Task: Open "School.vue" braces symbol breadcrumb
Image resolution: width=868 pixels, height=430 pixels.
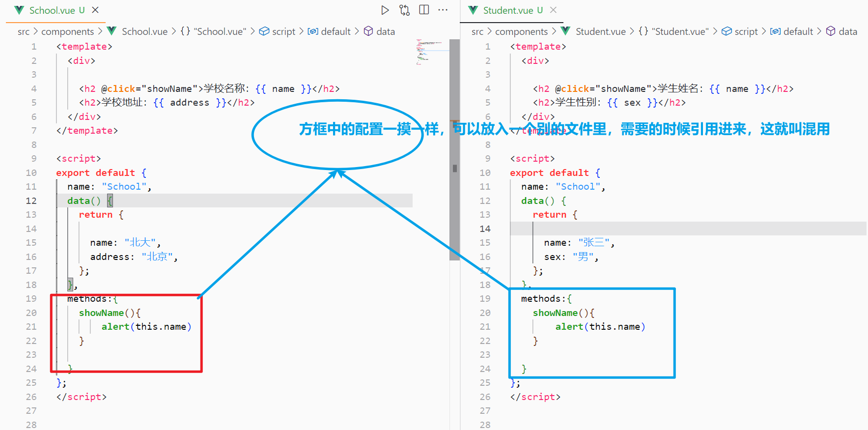Action: point(214,31)
